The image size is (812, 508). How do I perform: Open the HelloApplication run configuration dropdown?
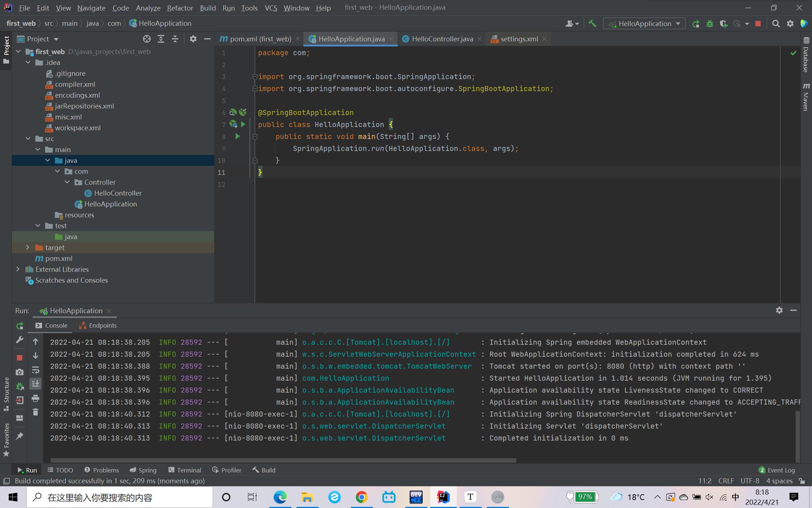[x=644, y=24]
